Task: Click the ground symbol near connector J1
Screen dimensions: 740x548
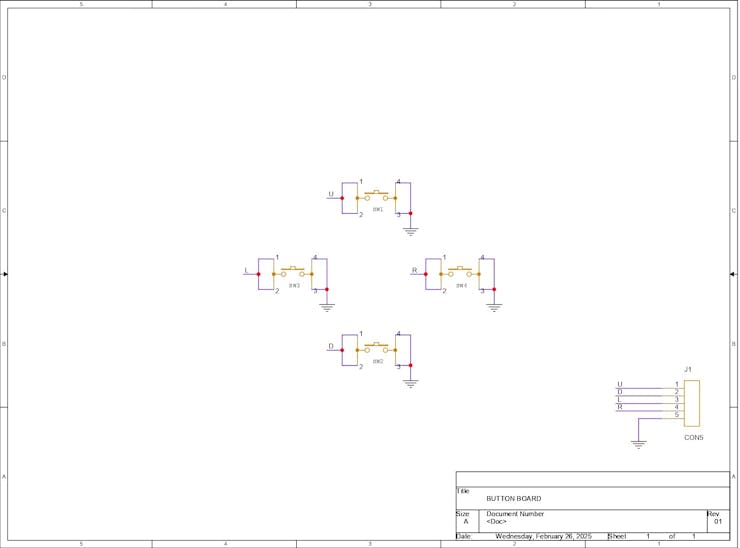Action: point(638,444)
